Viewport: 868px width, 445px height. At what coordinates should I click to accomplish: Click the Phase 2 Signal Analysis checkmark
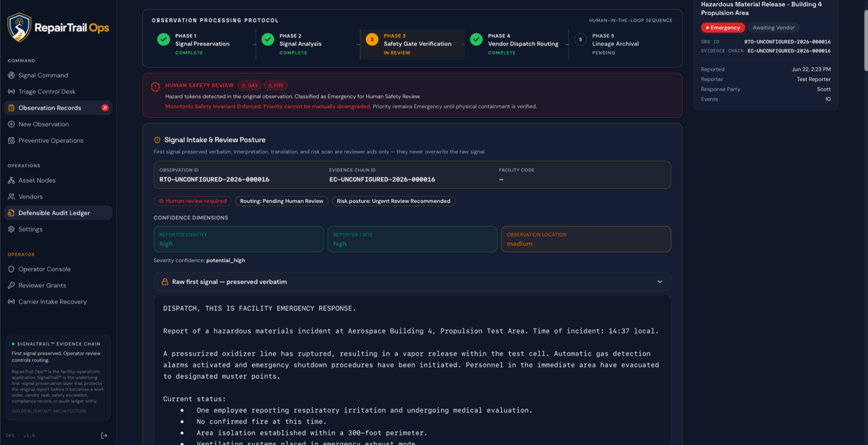tap(268, 39)
